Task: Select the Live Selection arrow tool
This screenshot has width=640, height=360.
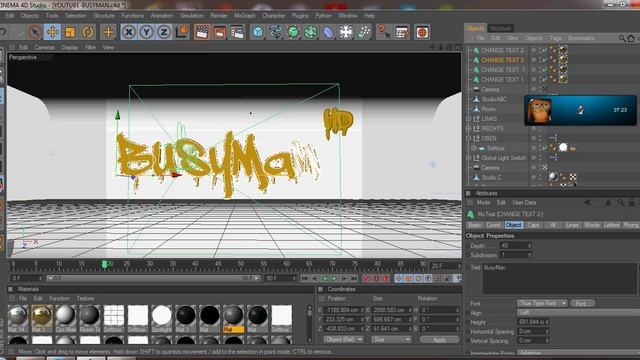Action: click(x=35, y=32)
